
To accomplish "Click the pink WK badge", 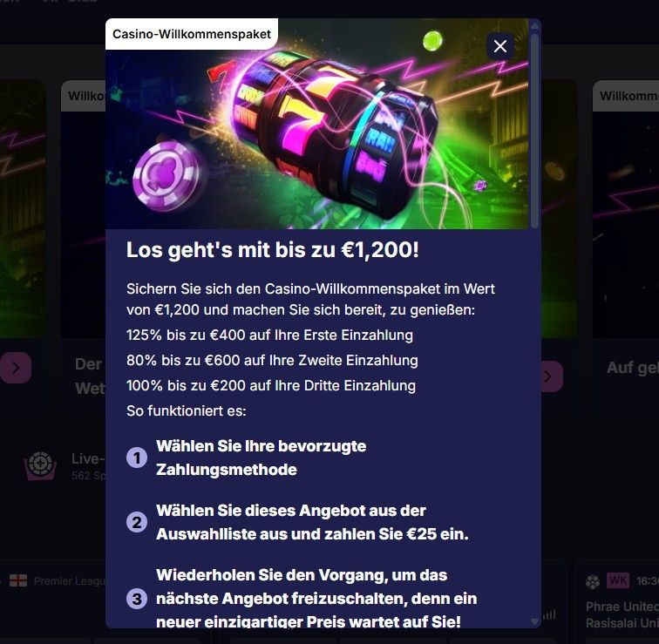I will (618, 580).
